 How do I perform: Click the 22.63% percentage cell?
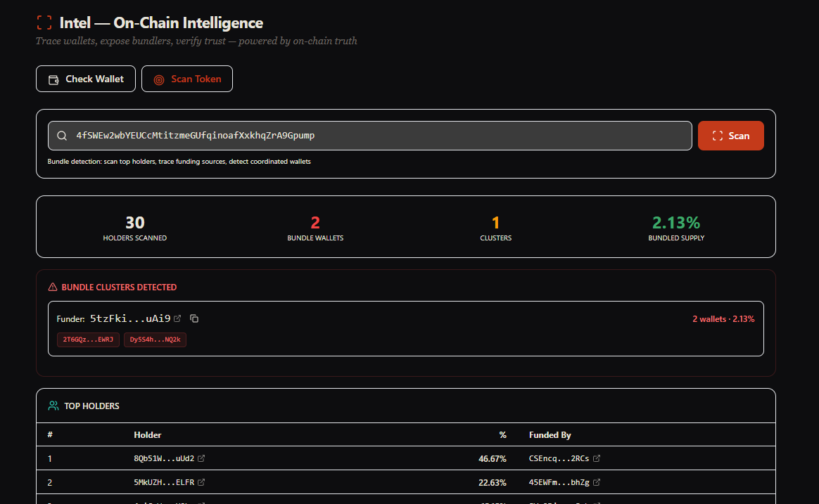[492, 483]
